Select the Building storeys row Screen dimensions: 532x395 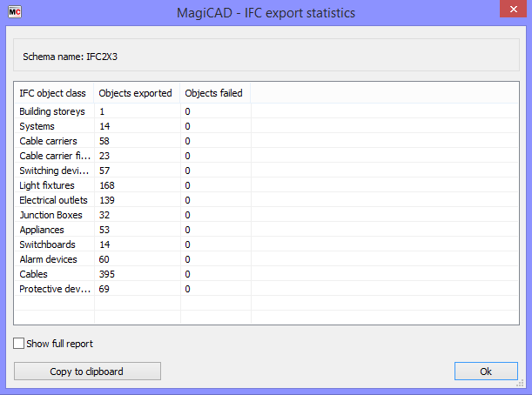coord(266,111)
